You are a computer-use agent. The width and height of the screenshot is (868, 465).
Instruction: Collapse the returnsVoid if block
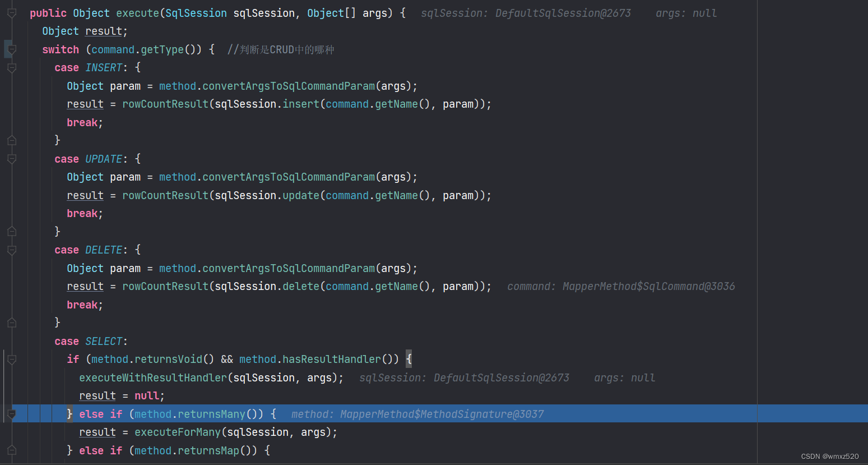click(12, 360)
